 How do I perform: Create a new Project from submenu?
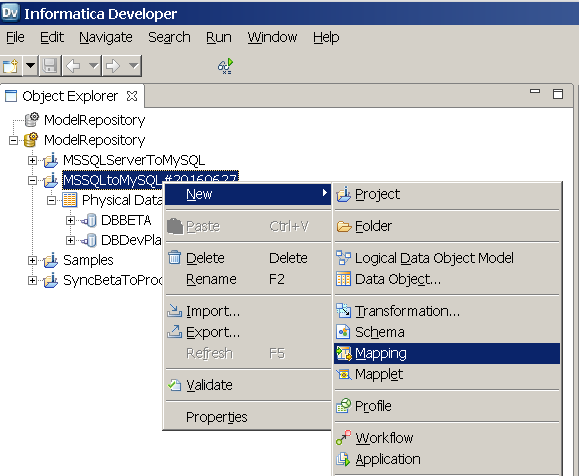(447, 194)
